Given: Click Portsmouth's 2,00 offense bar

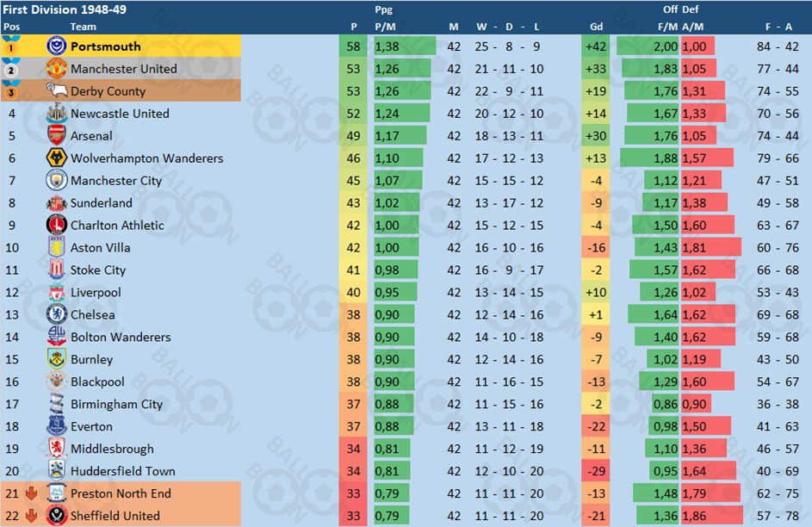Looking at the screenshot, I should 648,46.
